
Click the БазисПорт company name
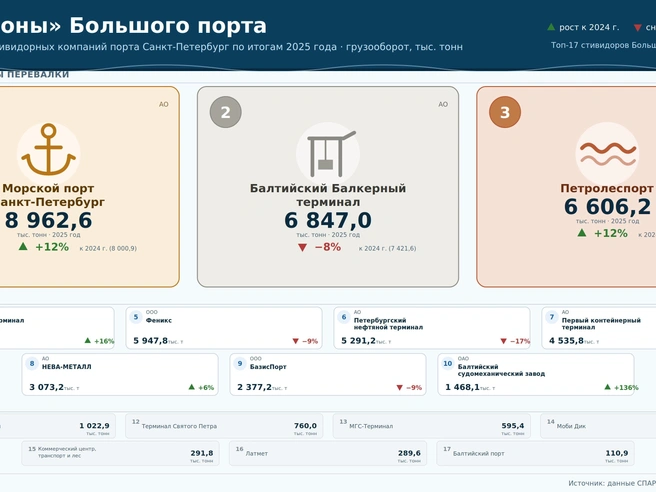pyautogui.click(x=268, y=367)
